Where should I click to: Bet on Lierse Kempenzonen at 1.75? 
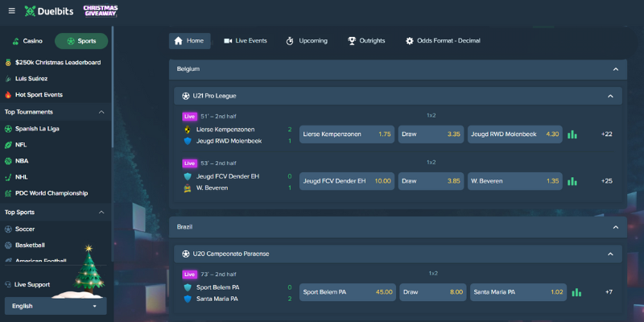[347, 134]
